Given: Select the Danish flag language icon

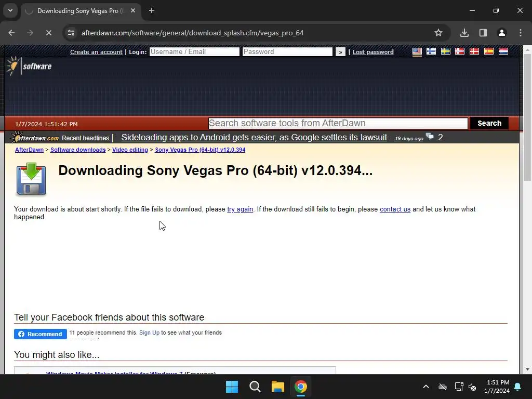Looking at the screenshot, I should coord(474,51).
